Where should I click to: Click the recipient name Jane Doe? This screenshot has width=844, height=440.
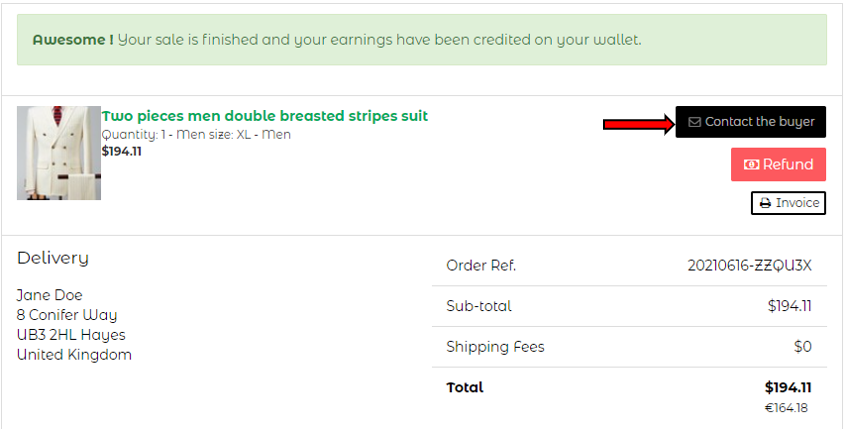pyautogui.click(x=50, y=295)
